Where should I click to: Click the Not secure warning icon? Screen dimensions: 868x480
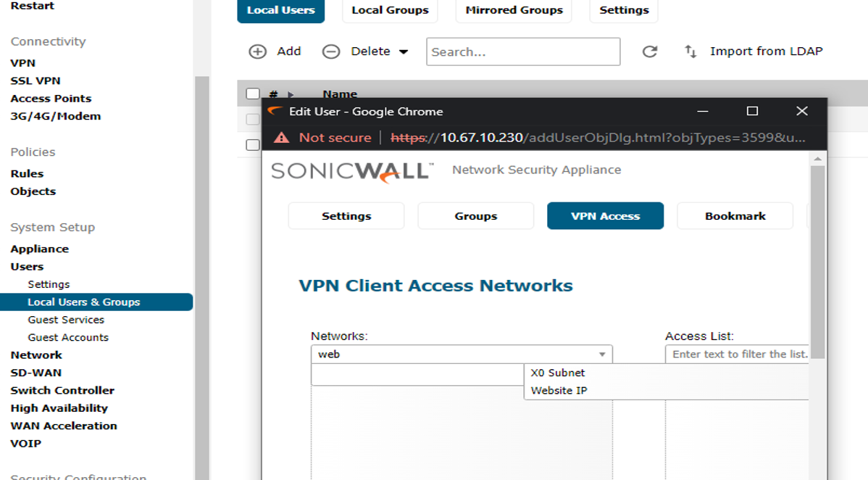[x=281, y=138]
